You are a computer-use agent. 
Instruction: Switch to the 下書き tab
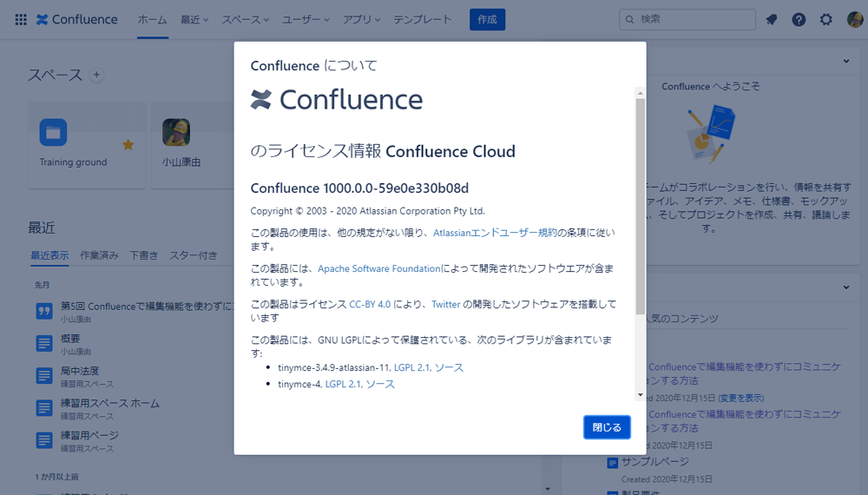coord(144,255)
